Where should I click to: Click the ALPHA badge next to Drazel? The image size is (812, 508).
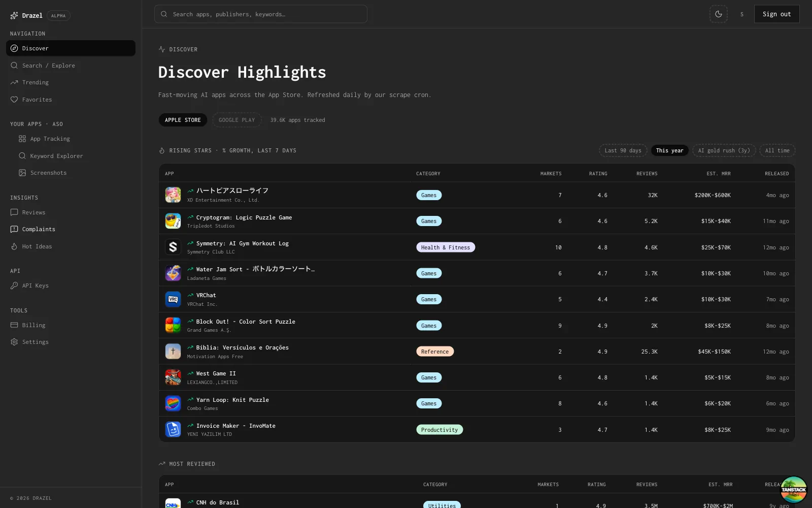[58, 16]
